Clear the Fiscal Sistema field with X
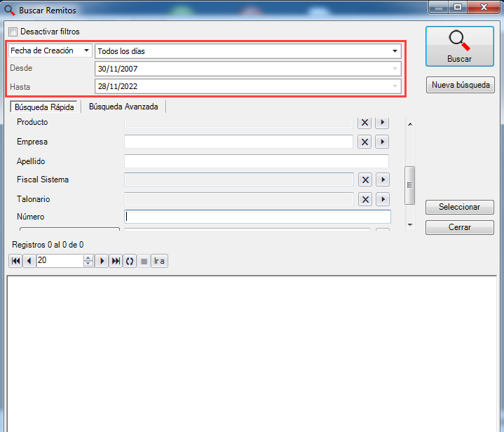Image resolution: width=504 pixels, height=432 pixels. coord(365,180)
